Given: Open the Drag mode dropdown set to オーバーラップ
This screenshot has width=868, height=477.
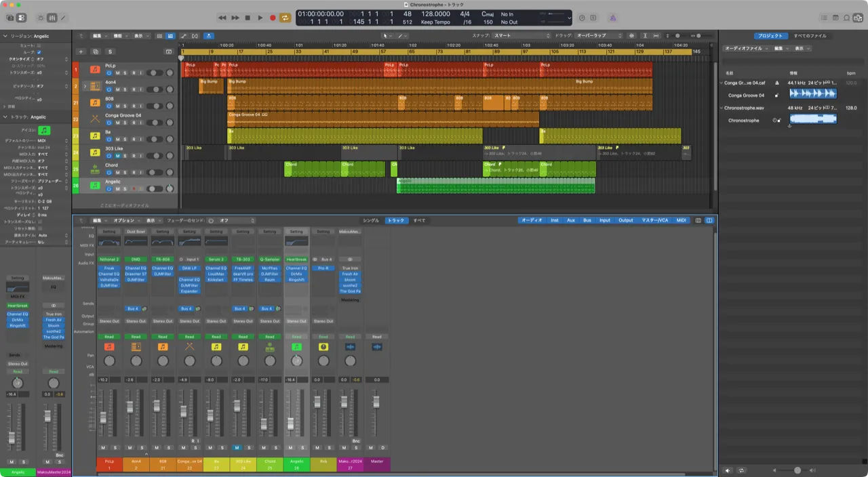Looking at the screenshot, I should (599, 36).
